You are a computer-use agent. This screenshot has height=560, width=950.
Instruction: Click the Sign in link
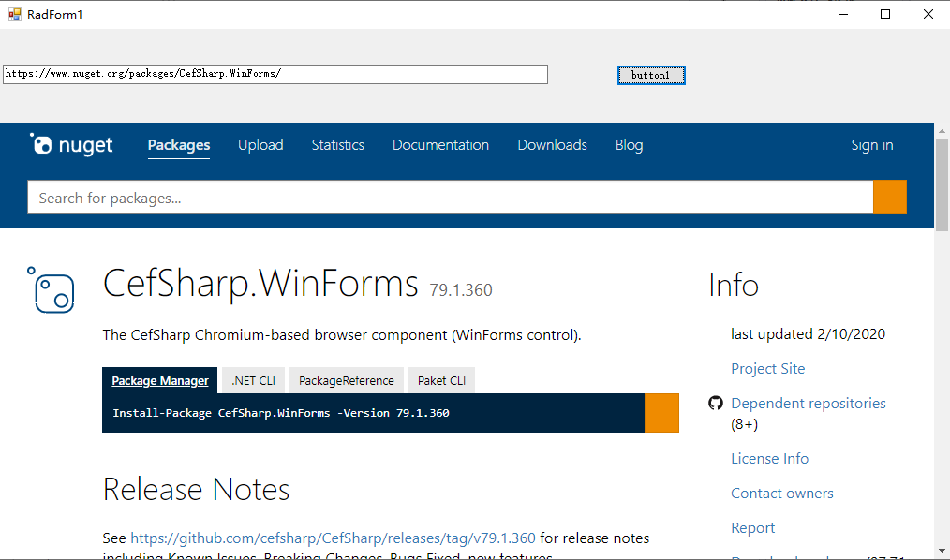click(x=872, y=145)
